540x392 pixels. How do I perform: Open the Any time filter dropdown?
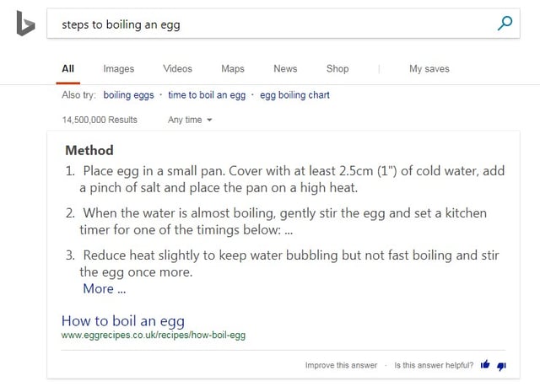click(190, 120)
